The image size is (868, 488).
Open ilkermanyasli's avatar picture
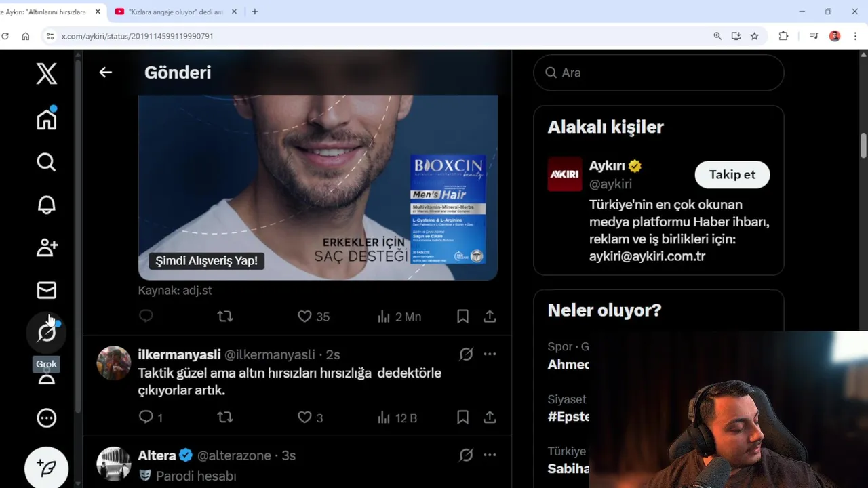click(x=113, y=363)
